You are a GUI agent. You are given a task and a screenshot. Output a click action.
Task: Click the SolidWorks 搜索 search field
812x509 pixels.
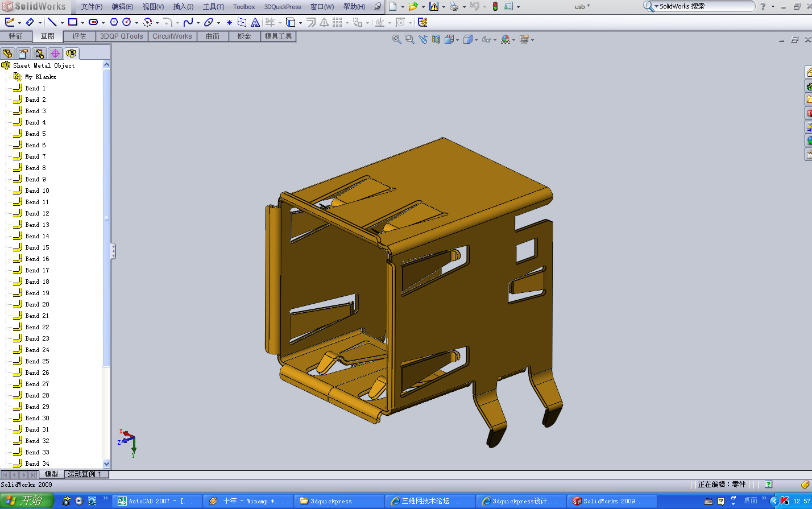pyautogui.click(x=705, y=6)
